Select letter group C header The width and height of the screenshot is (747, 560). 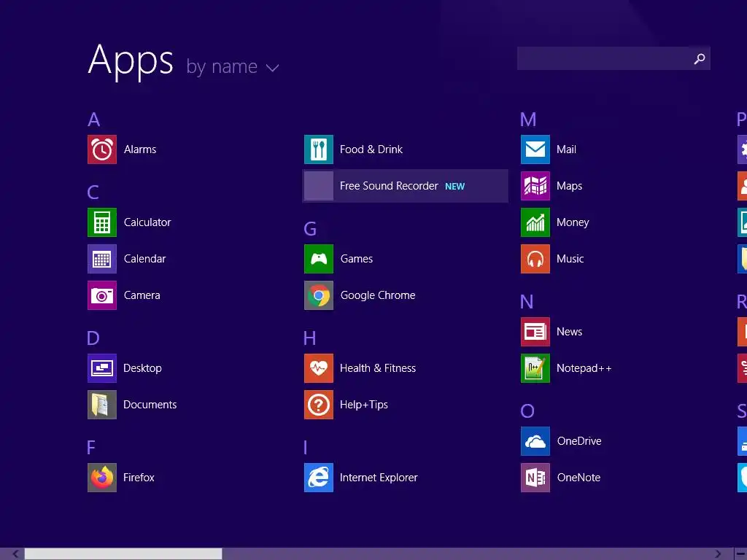[x=93, y=192]
